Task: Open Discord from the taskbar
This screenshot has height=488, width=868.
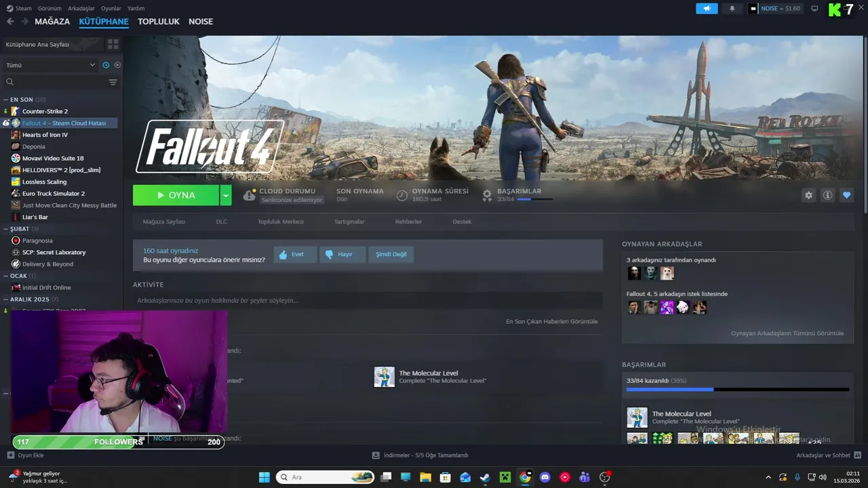Action: [545, 477]
